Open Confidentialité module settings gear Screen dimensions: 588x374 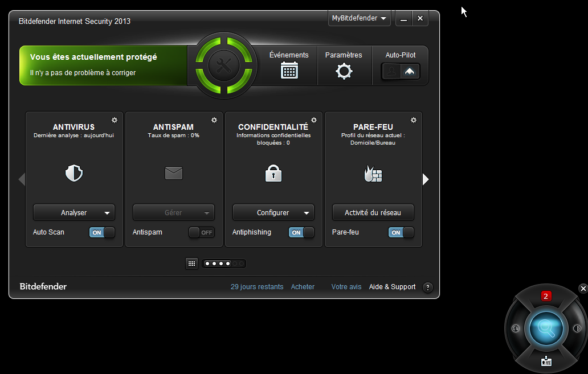(x=314, y=120)
